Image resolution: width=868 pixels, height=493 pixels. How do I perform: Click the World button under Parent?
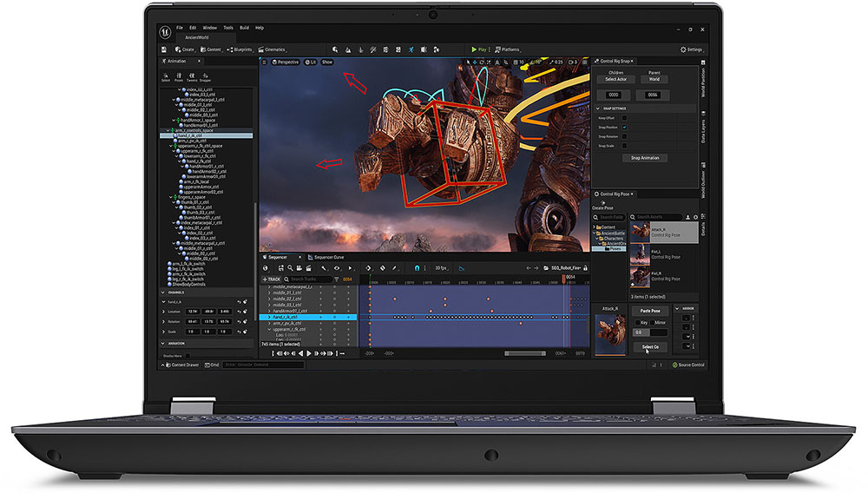(x=654, y=79)
